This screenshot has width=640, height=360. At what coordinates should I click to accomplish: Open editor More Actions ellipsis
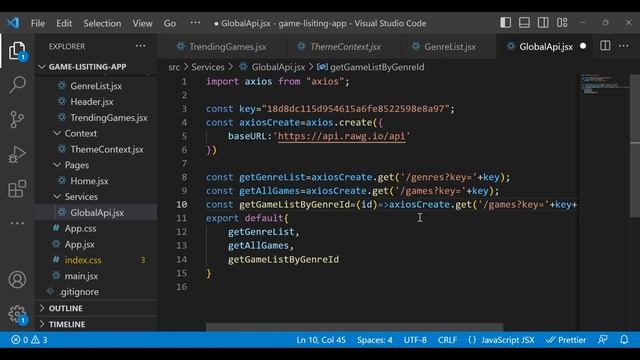point(624,46)
